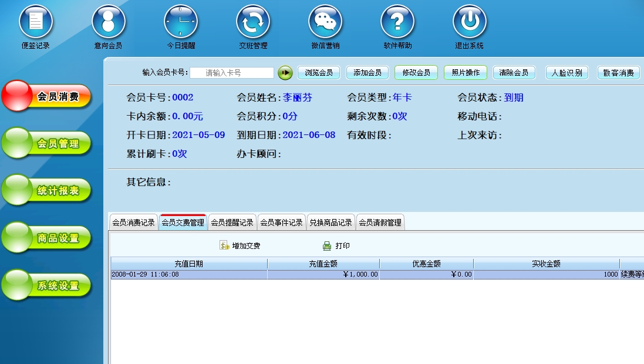
Task: Click the 打印 print toolbar button
Action: (336, 245)
